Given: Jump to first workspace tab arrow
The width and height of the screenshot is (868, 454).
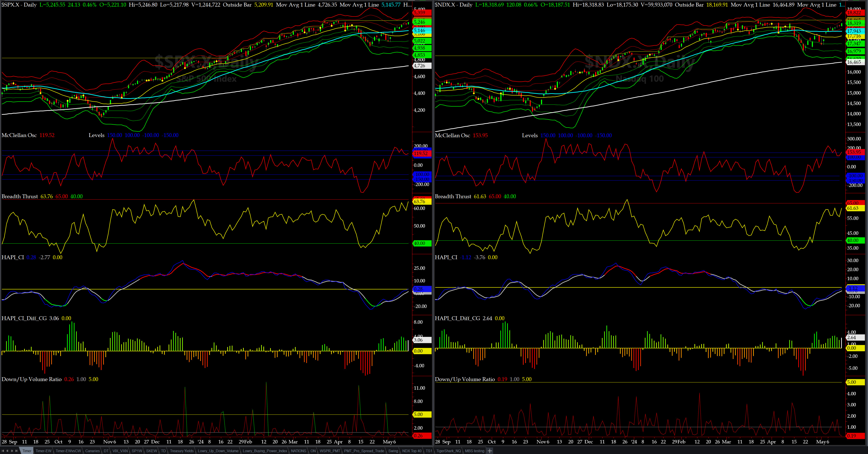Looking at the screenshot, I should 3,451.
